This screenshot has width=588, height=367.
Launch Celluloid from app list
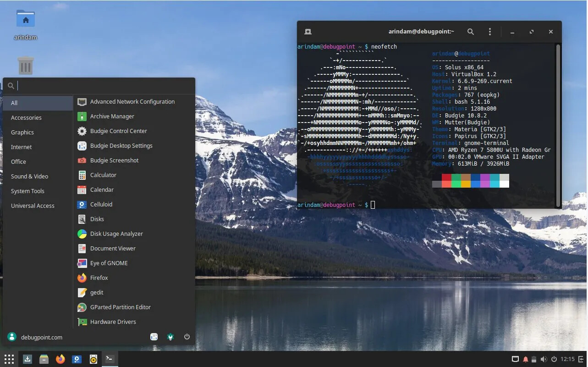coord(134,205)
